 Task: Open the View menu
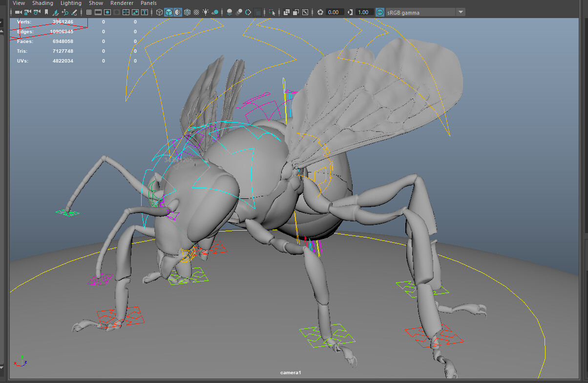point(19,3)
